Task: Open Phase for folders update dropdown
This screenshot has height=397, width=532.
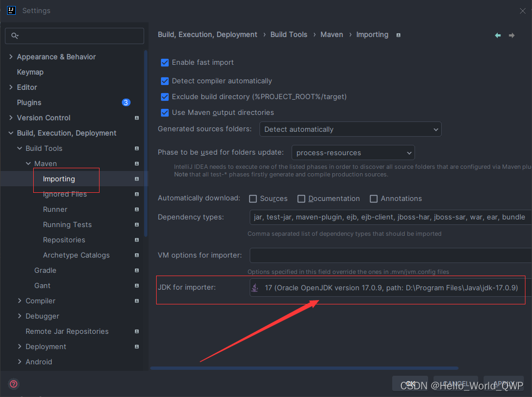Action: pos(353,153)
